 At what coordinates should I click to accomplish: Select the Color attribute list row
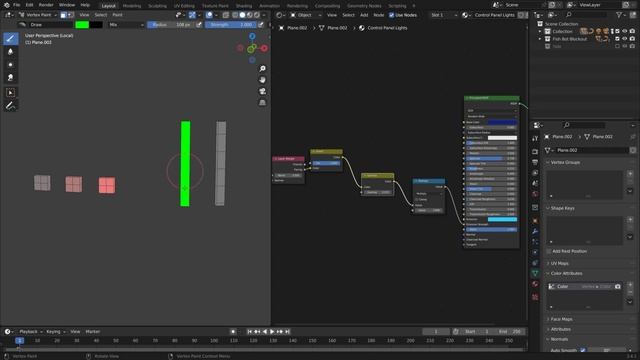tap(585, 287)
